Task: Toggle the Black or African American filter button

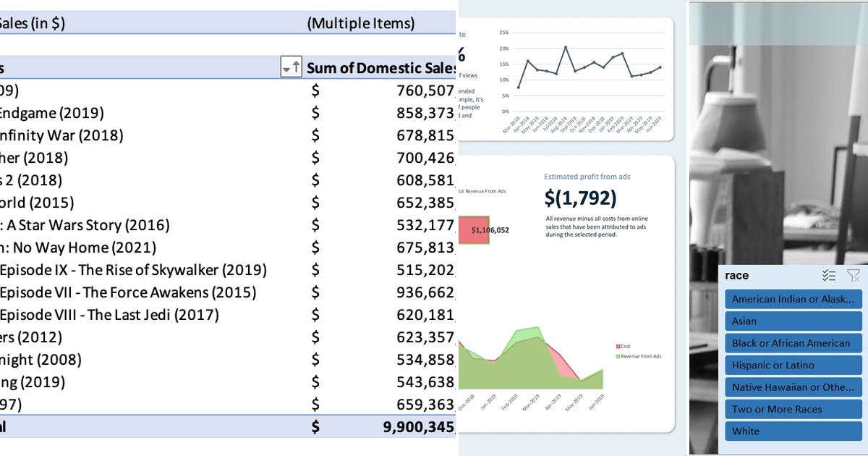Action: click(793, 343)
